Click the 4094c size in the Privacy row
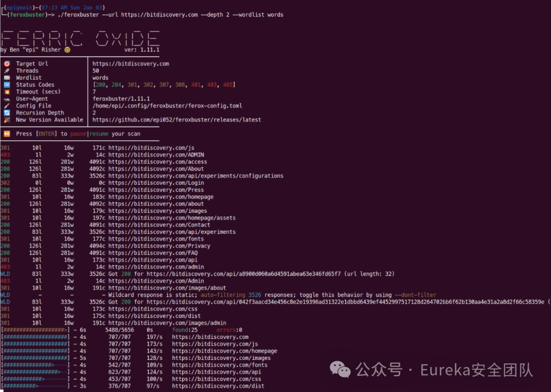Screen dimensions: 551x392 97,246
